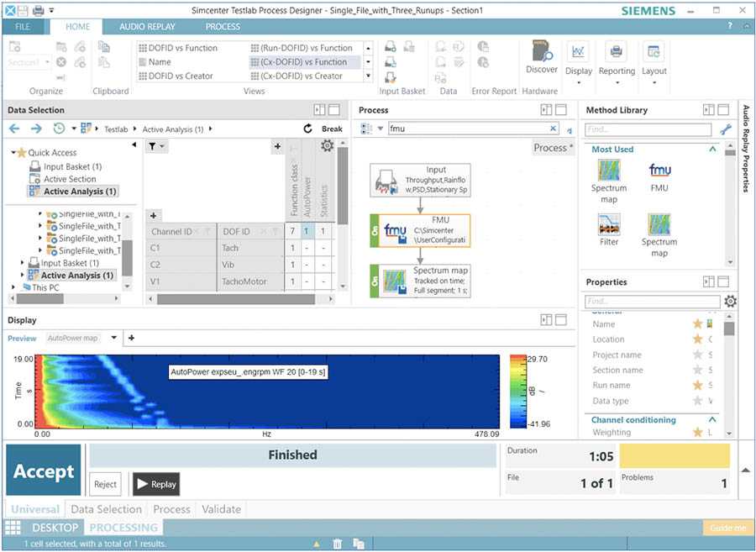Choose the (Cx-DOFID) vs Creator view
This screenshot has height=552, width=756.
[x=297, y=76]
